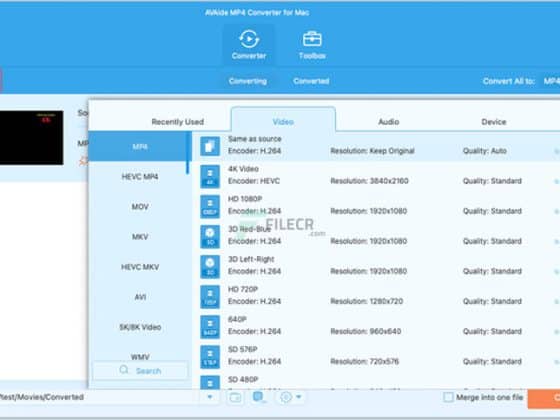Viewport: 560px width, 420px height.
Task: Expand the arrow next to settings gear
Action: pyautogui.click(x=299, y=397)
